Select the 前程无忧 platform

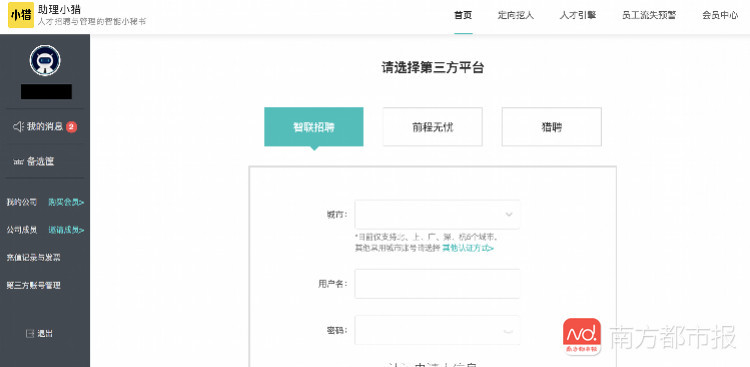(432, 127)
